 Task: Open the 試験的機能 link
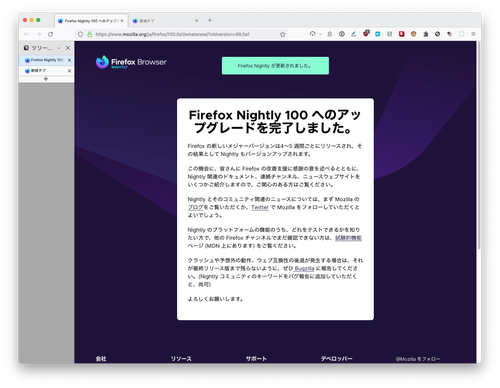coord(348,238)
